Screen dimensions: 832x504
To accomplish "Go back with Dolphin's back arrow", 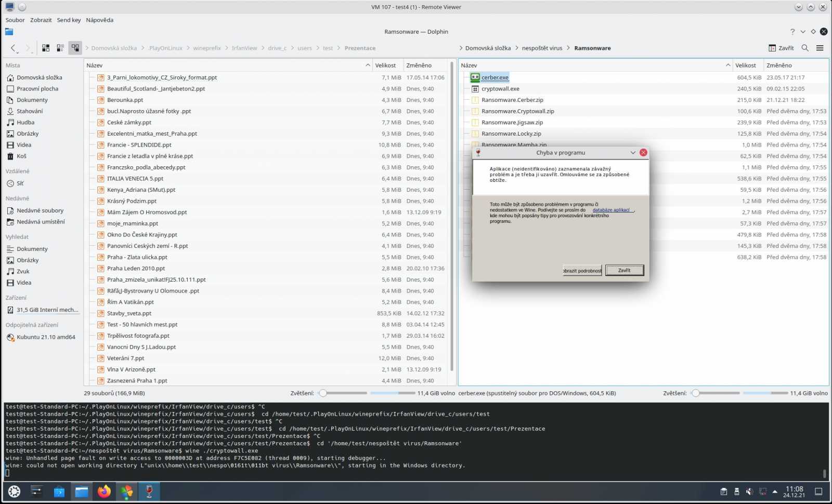I will [14, 48].
